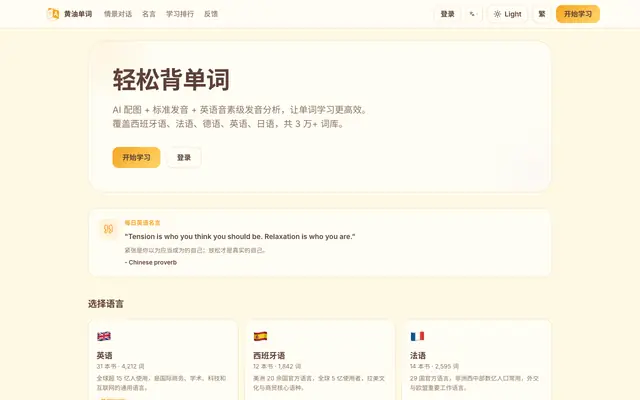Open the 名言 nav item
The image size is (640, 400).
[149, 14]
